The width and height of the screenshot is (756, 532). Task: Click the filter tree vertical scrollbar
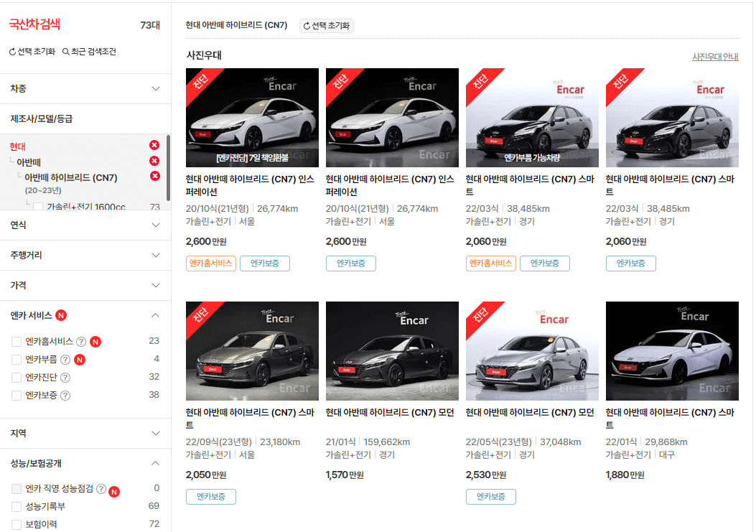tap(168, 168)
